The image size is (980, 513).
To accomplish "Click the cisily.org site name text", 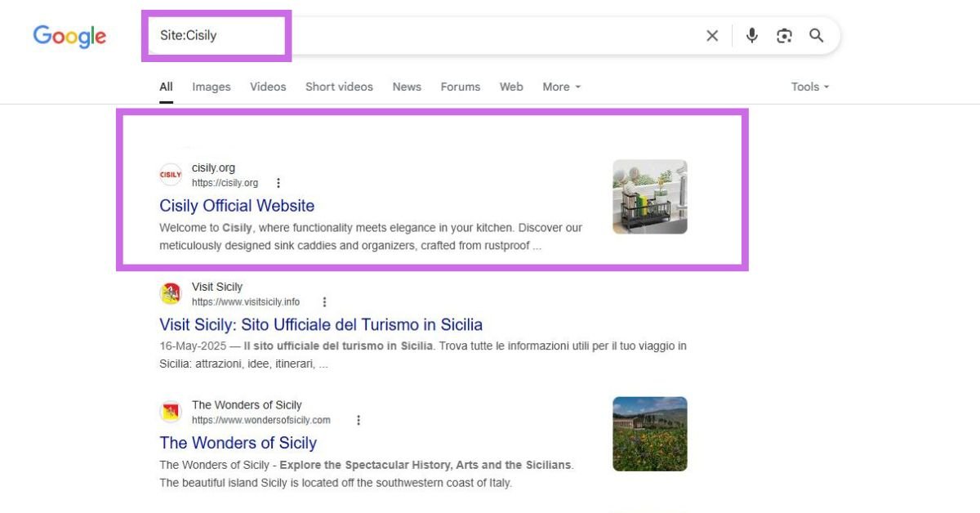I will click(x=213, y=168).
